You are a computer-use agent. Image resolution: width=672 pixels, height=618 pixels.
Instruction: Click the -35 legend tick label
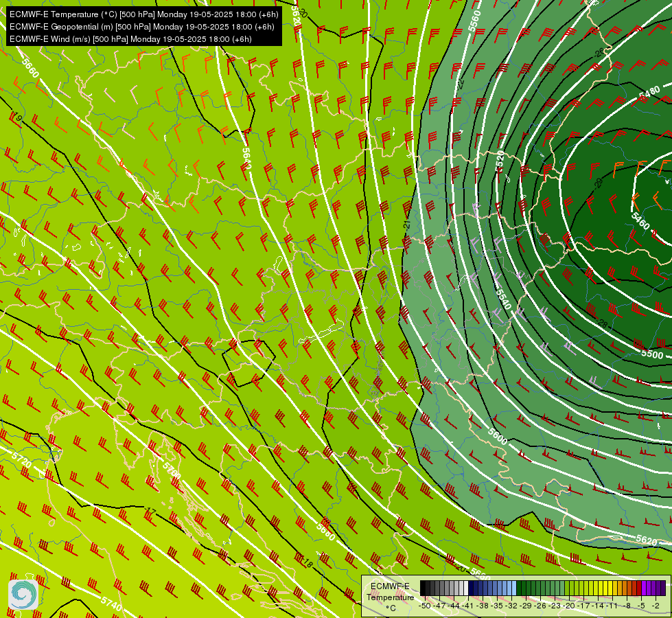[x=497, y=606]
